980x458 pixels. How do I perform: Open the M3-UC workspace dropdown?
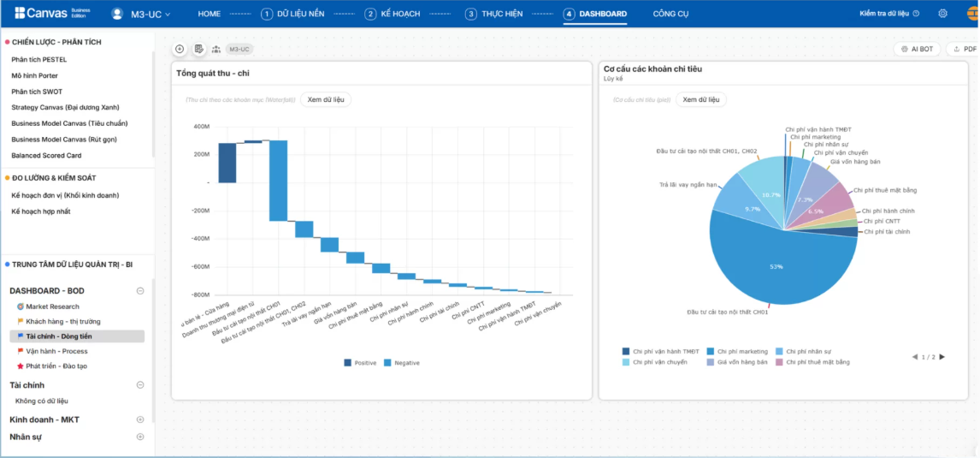click(151, 14)
